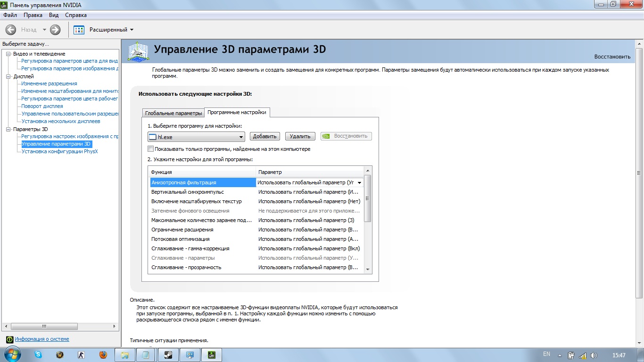Open Windows Explorer taskbar icon

(125, 354)
